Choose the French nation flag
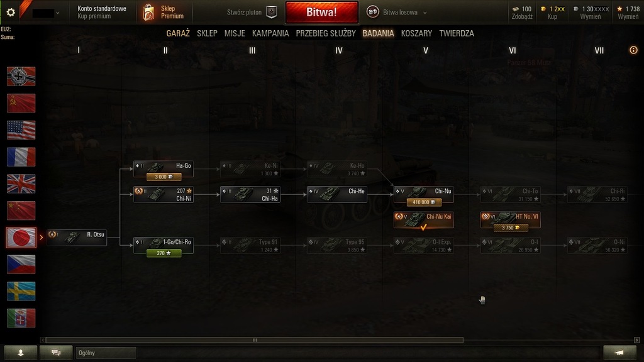644x362 pixels. (x=21, y=156)
